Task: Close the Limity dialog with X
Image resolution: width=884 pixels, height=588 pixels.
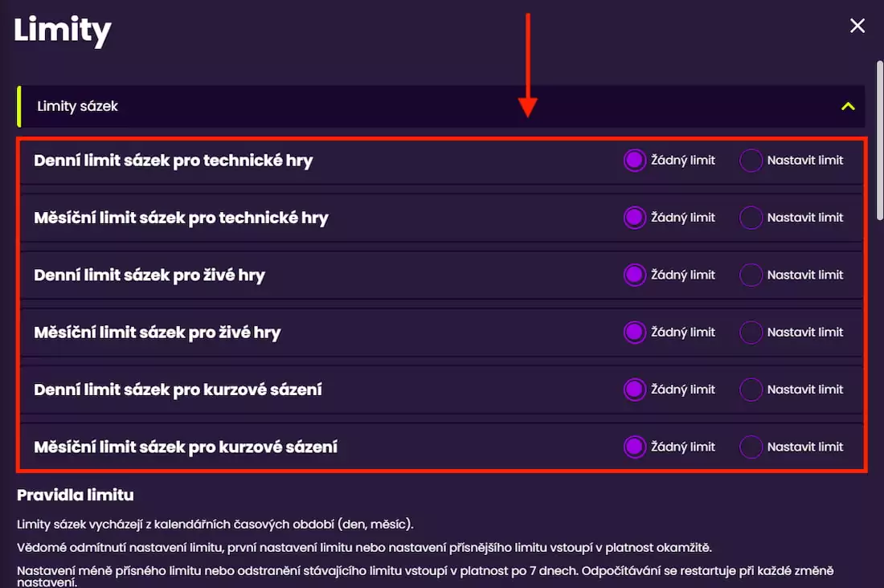Action: [857, 26]
